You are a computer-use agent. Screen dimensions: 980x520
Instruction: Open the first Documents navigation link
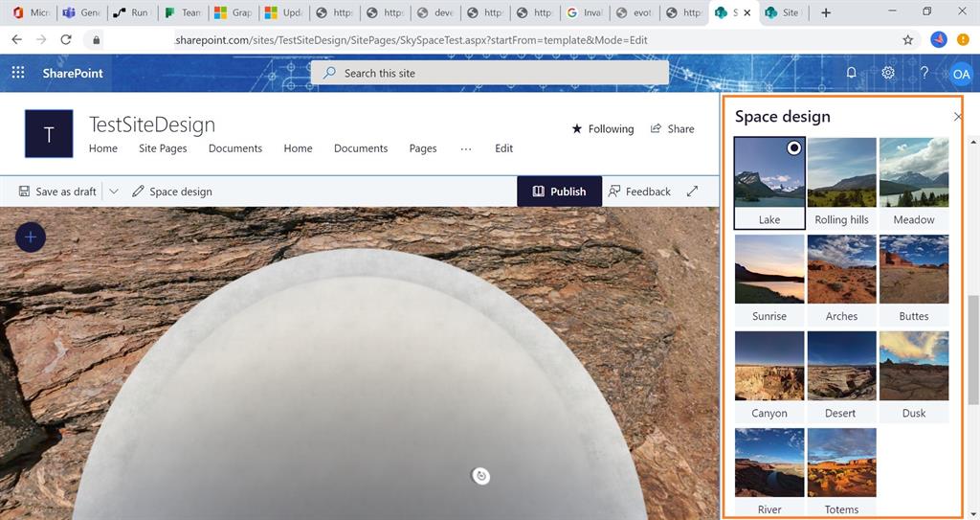(235, 148)
